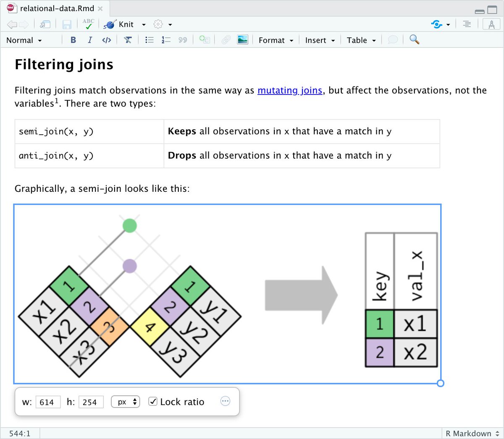Click the anti_join(x, y) table cell
504x439 pixels.
(89, 156)
